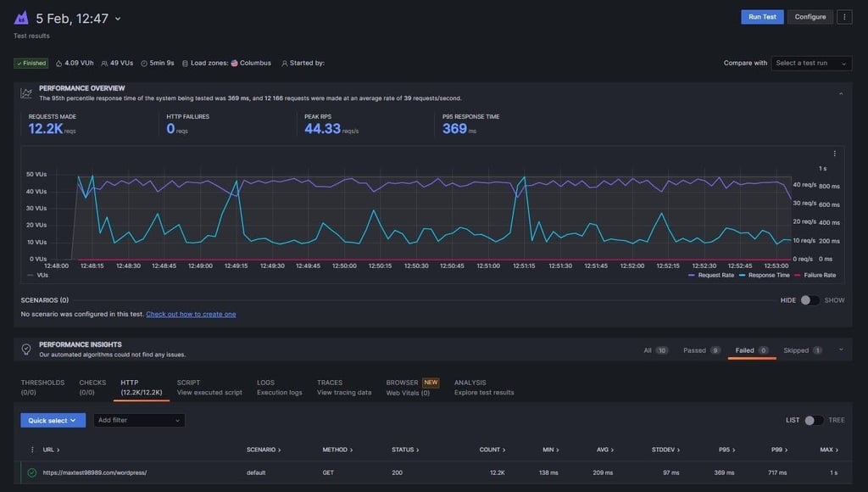
Task: Click the Request Rate legend color swatch
Action: click(x=692, y=276)
